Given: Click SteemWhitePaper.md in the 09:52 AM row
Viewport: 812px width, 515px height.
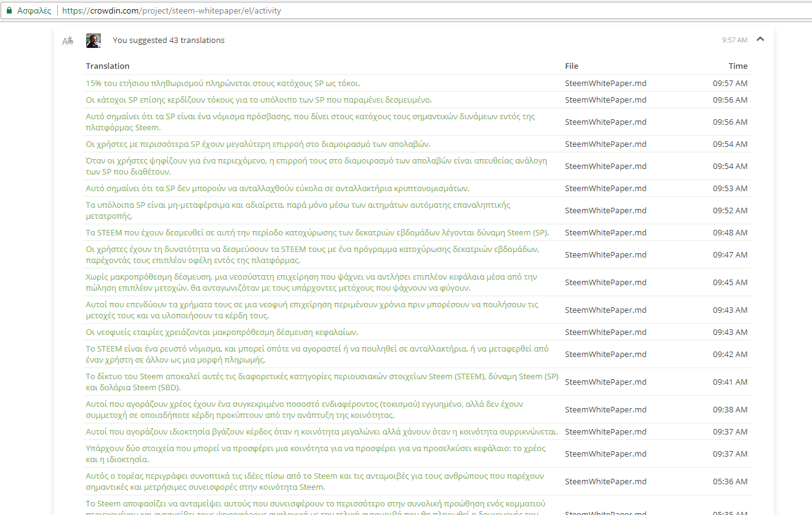Looking at the screenshot, I should [x=606, y=210].
